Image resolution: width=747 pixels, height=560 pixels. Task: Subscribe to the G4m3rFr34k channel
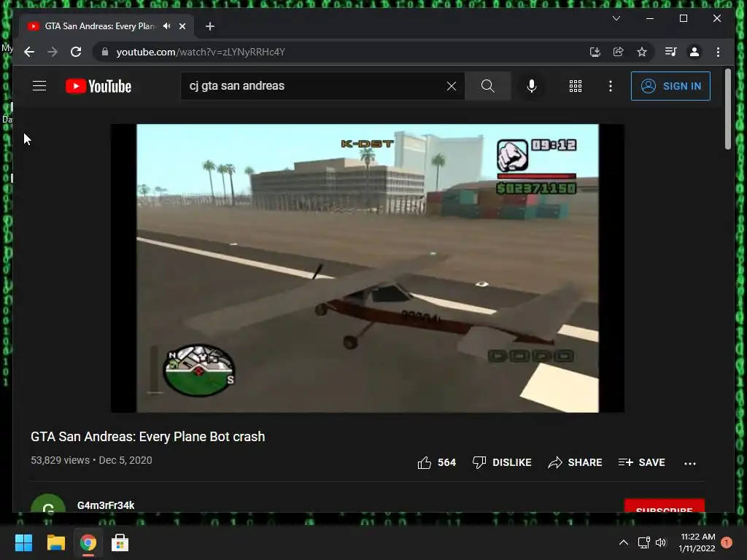[x=664, y=506]
